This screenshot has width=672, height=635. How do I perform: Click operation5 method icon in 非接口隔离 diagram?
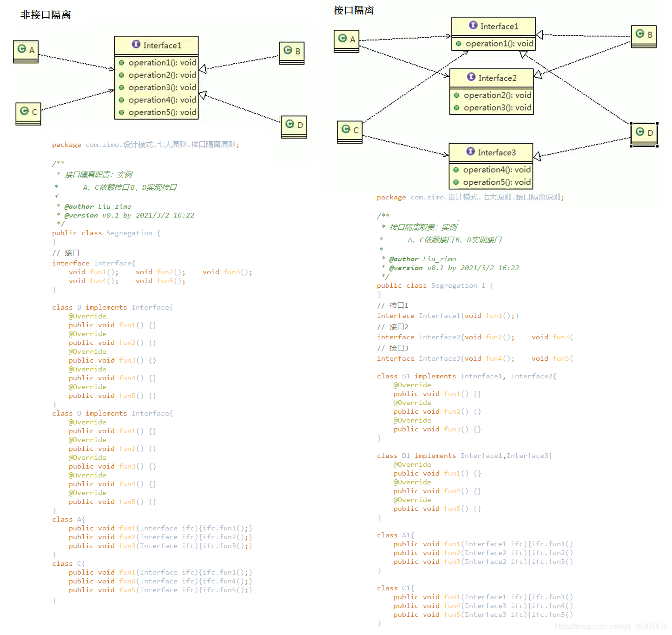(x=121, y=112)
